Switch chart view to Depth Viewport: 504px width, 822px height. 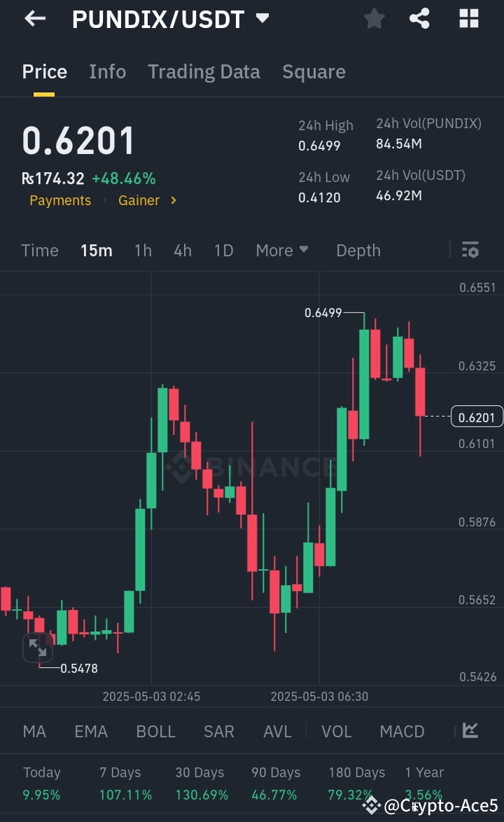coord(358,250)
